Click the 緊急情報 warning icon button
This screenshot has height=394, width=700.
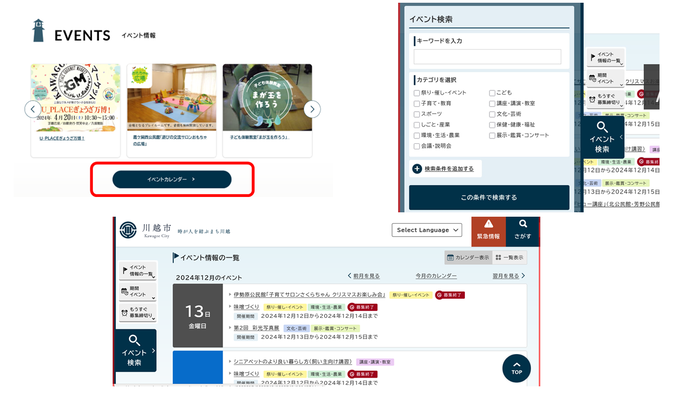[x=488, y=232]
